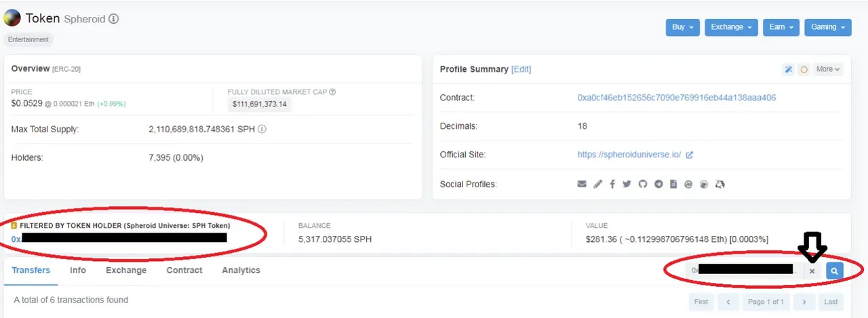Open the blog pencil social profile icon
The width and height of the screenshot is (868, 318).
(x=597, y=184)
